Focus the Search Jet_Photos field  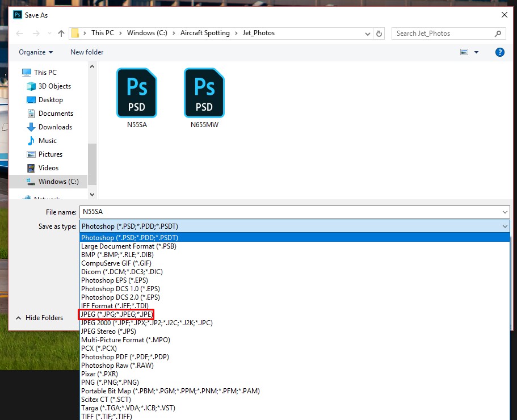click(448, 33)
